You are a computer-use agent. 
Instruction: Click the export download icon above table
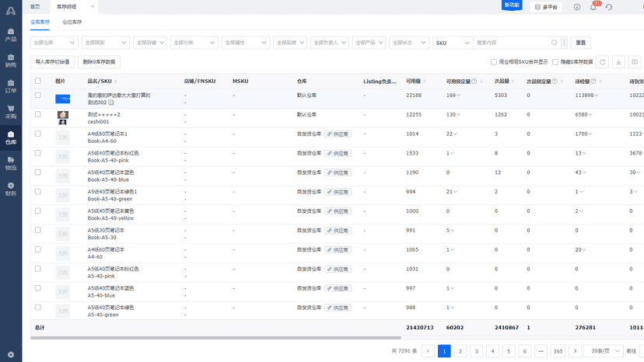pos(618,62)
